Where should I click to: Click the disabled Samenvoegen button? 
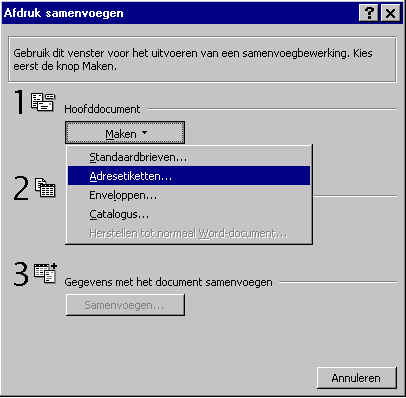125,305
